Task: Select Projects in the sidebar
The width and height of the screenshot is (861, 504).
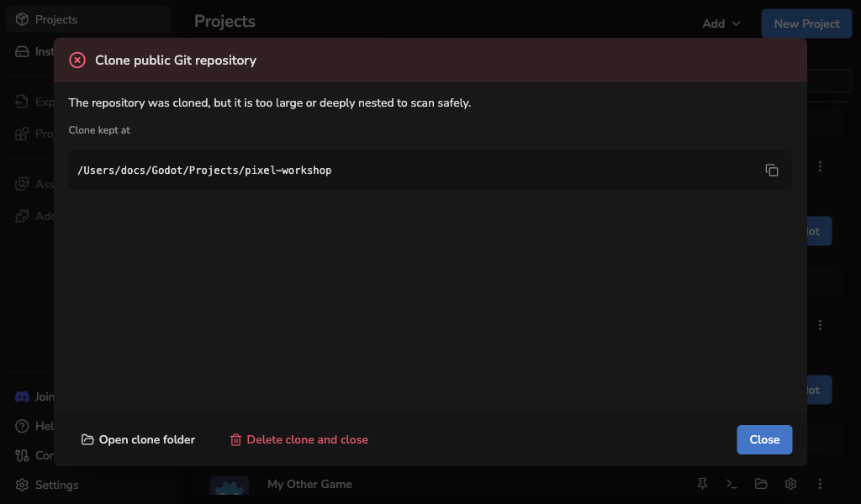Action: click(x=87, y=20)
